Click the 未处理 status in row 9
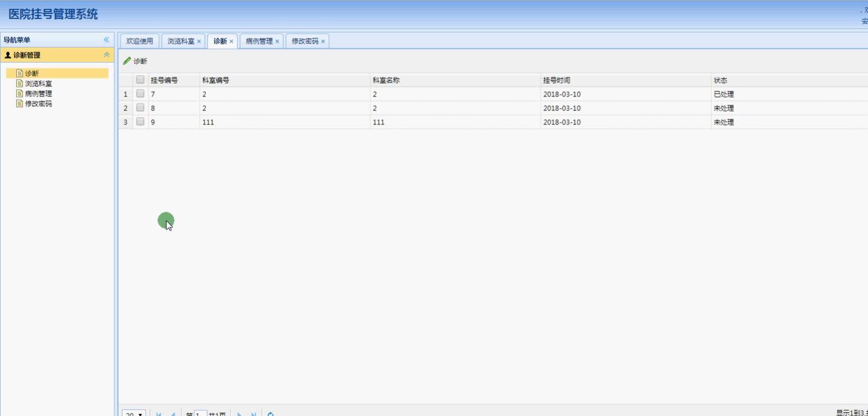The image size is (868, 416). coord(723,122)
